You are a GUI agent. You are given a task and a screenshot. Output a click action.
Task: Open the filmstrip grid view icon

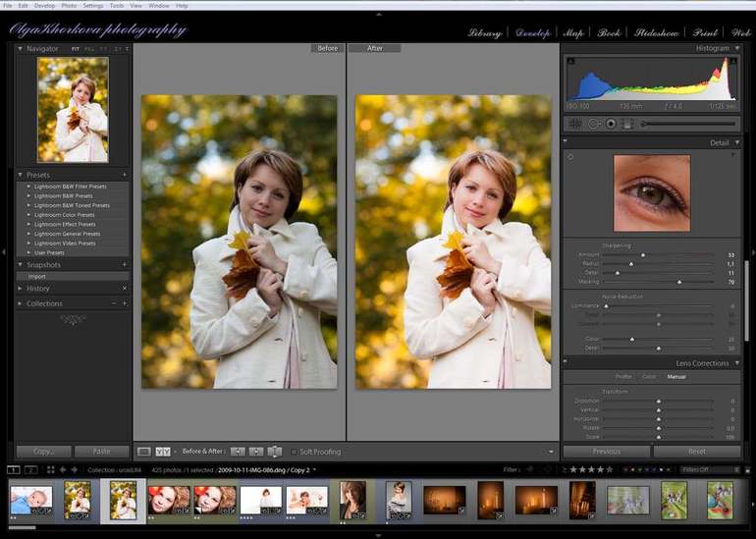(52, 470)
